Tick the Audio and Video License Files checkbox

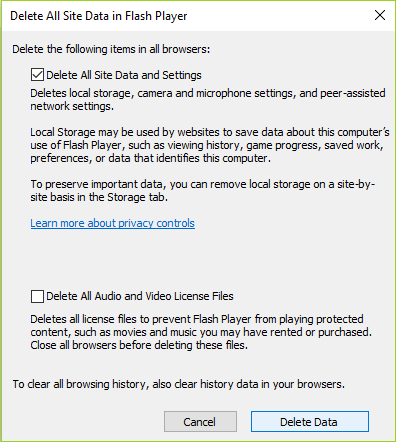[37, 296]
